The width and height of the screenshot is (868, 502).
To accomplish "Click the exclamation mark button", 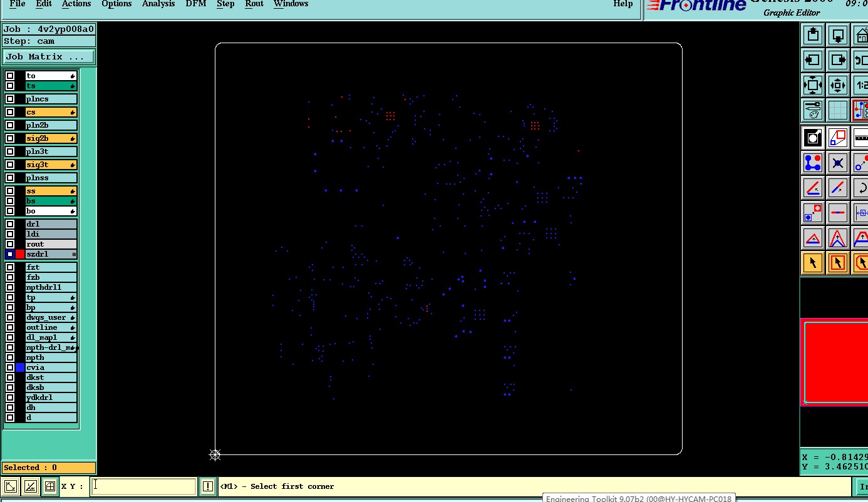I will 208,486.
